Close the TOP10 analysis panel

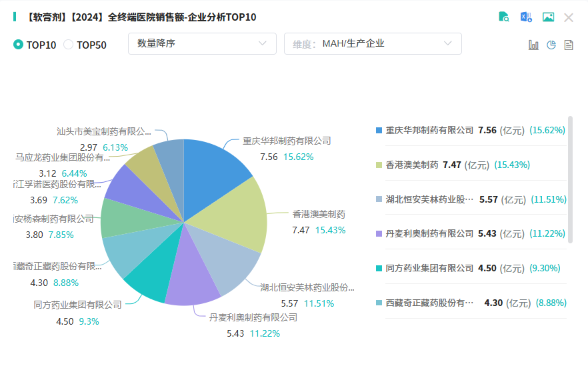(x=569, y=18)
